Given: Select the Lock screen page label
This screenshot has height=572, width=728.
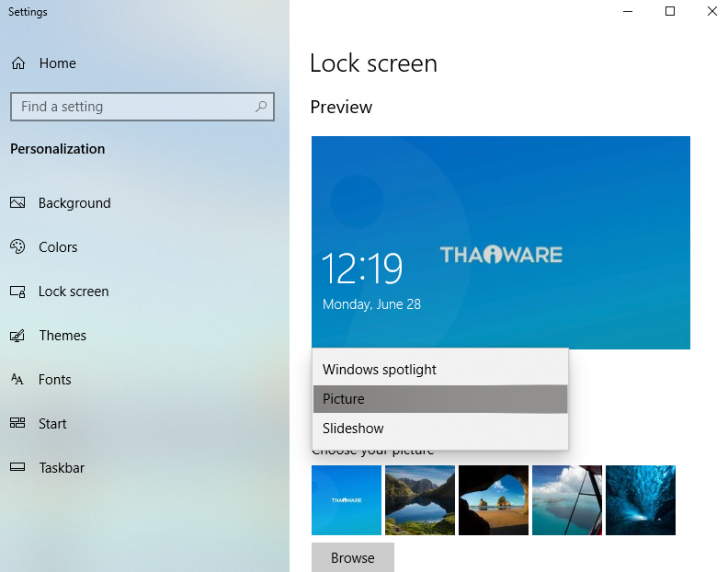Looking at the screenshot, I should coord(74,292).
